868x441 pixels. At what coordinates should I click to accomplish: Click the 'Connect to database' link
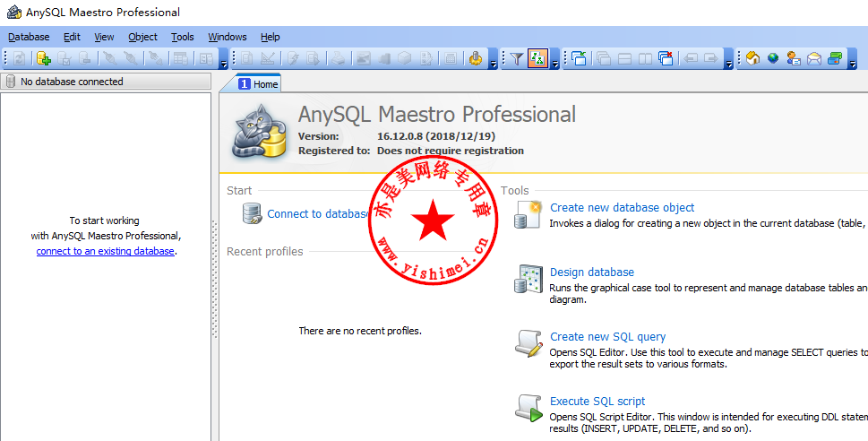[x=318, y=214]
